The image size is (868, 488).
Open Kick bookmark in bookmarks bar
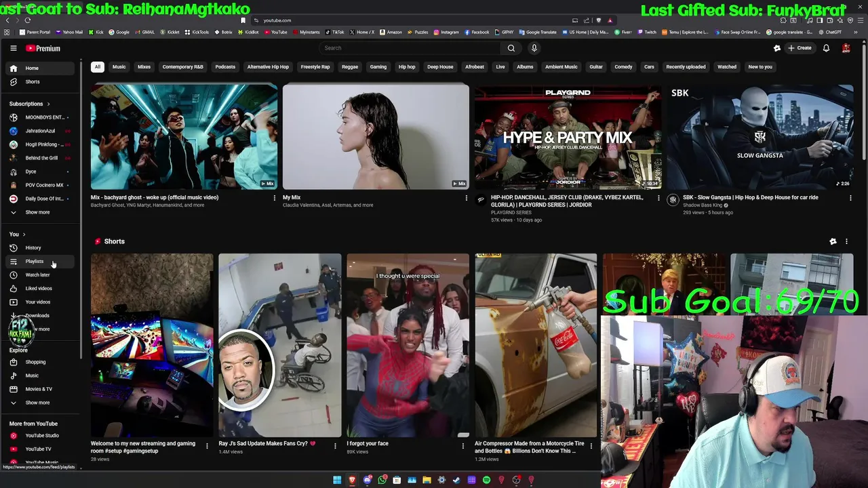point(97,32)
